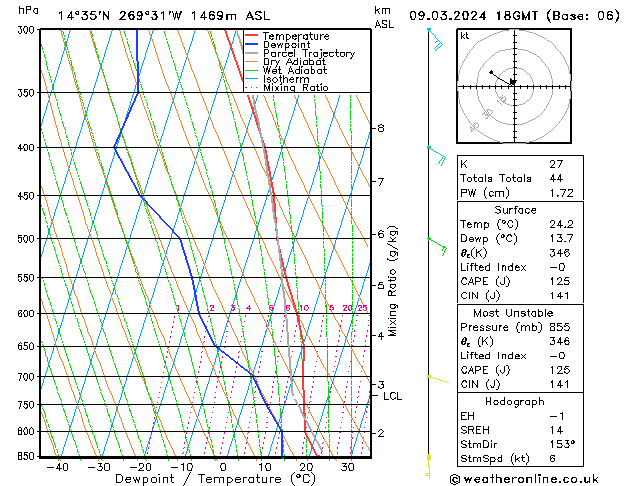Viewport: 629px width, 486px height.
Task: Click the pink '10' mixing ratio label
Action: coord(304,308)
